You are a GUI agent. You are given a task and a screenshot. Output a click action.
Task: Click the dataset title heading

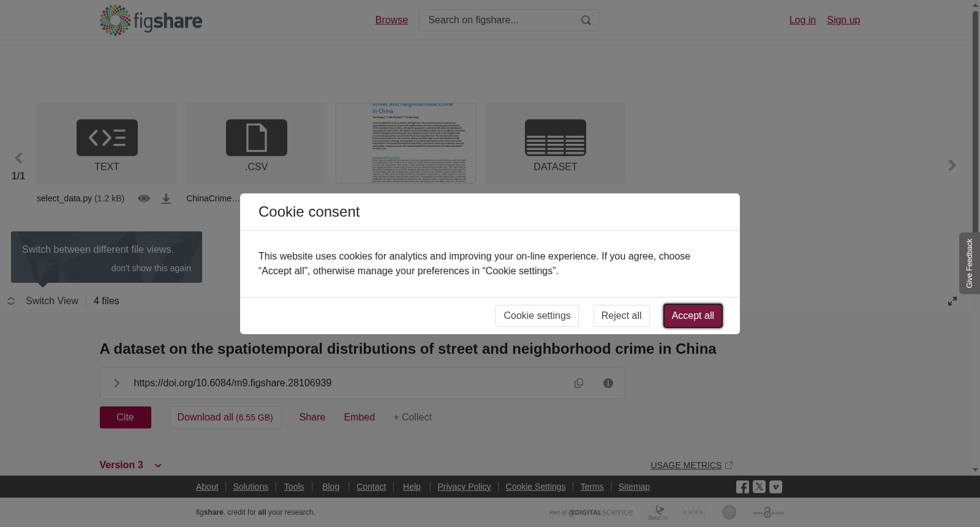(x=408, y=349)
